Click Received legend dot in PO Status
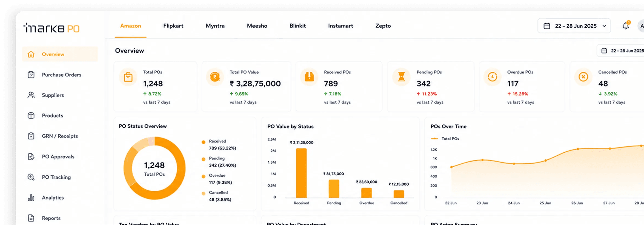 pyautogui.click(x=204, y=142)
